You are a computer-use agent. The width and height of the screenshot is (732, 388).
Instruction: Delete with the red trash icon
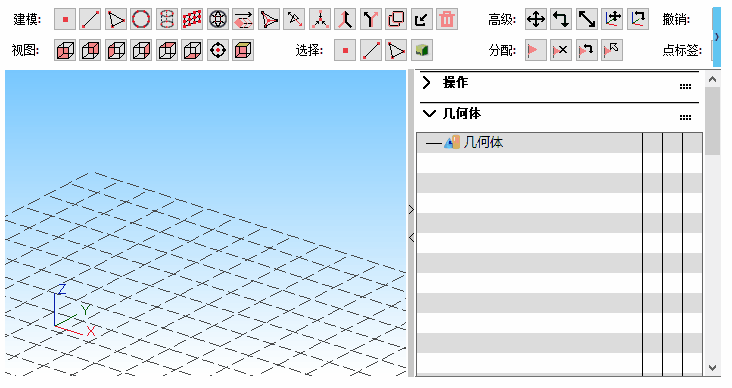(x=447, y=20)
